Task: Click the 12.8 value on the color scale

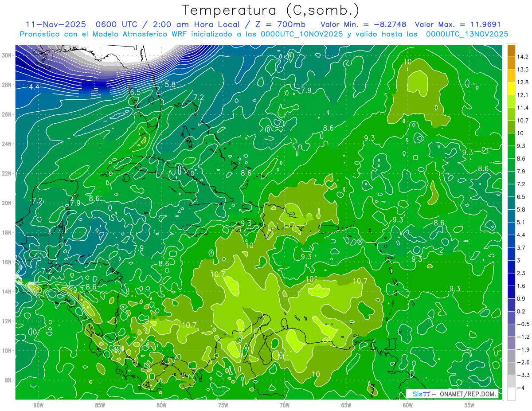Action: pos(523,82)
